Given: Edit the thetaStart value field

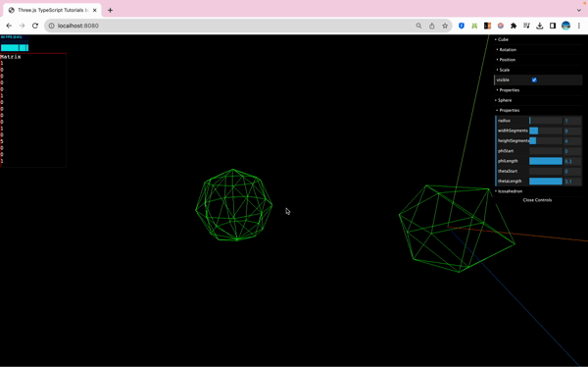Looking at the screenshot, I should (x=572, y=171).
